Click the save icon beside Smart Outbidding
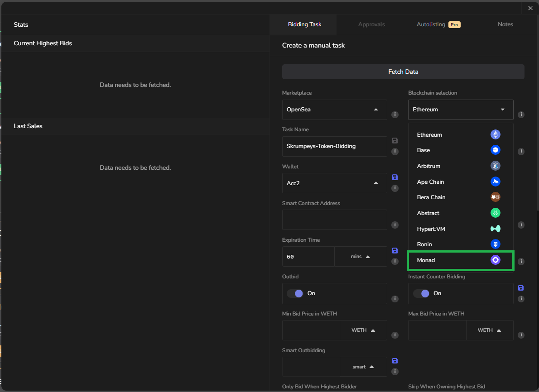This screenshot has width=539, height=392. pyautogui.click(x=395, y=361)
